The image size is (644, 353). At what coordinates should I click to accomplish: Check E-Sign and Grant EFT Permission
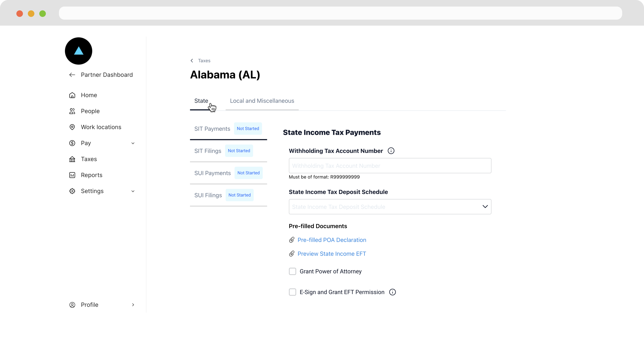point(293,292)
